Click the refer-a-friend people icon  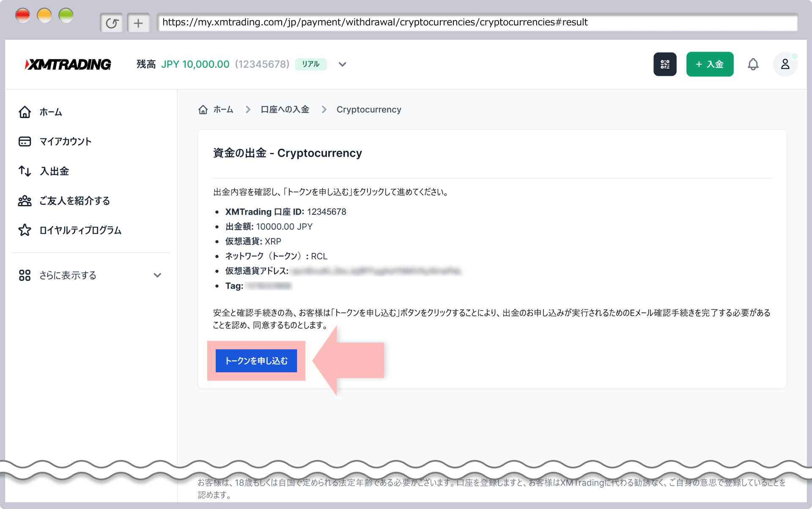[x=25, y=201]
